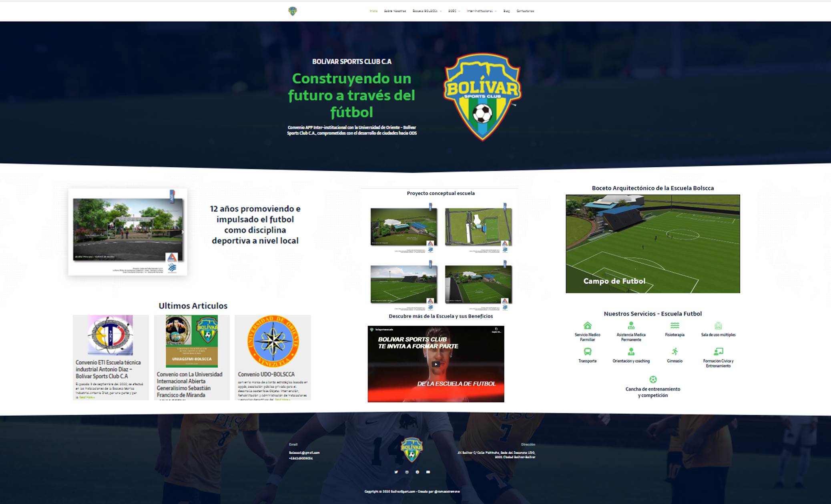Click the Cancha de entrenamiento y competición label
The height and width of the screenshot is (504, 831).
(653, 392)
